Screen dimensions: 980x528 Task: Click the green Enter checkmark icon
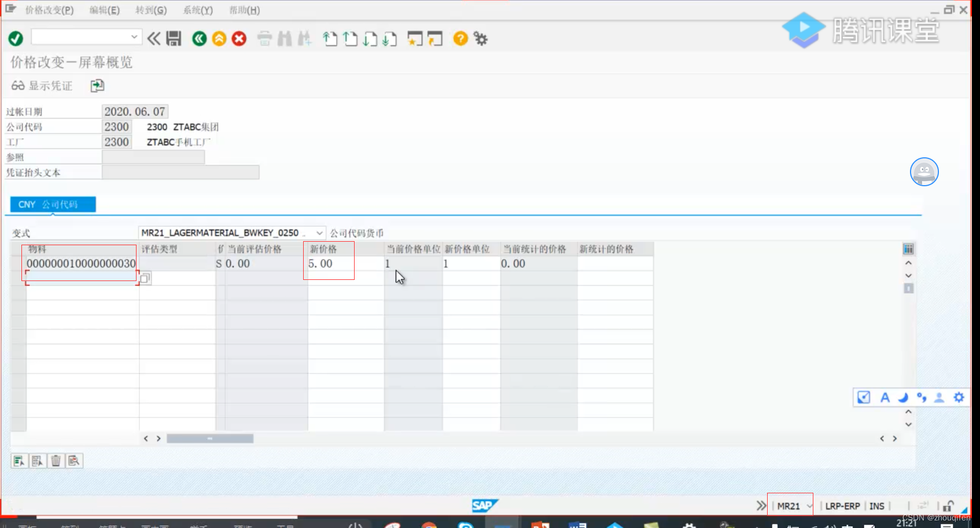click(x=16, y=39)
